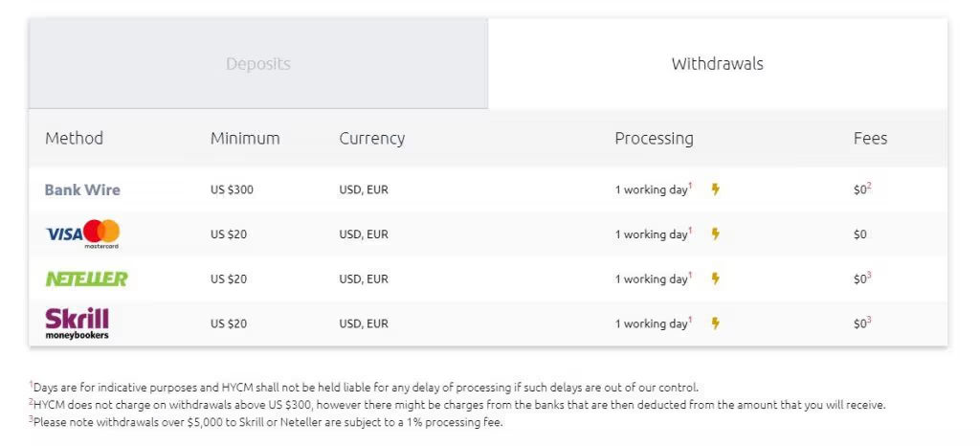Click the Skrill moneybookers logo
This screenshot has height=446, width=980.
78,323
